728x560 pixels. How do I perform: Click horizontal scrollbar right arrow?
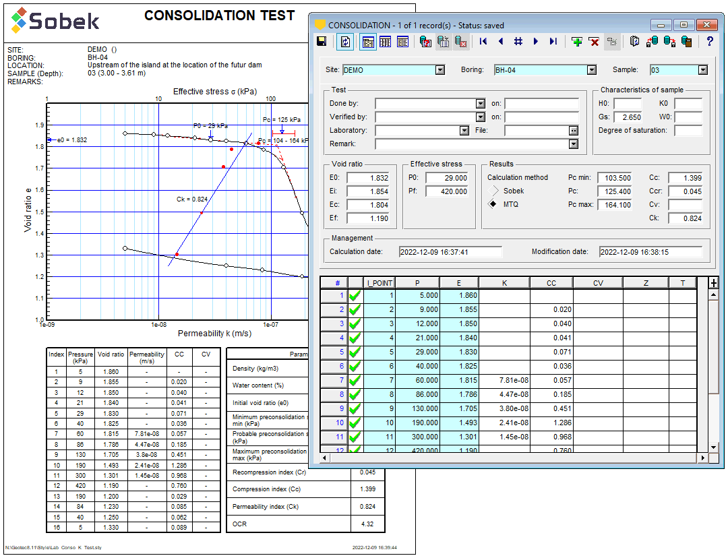[x=703, y=458]
